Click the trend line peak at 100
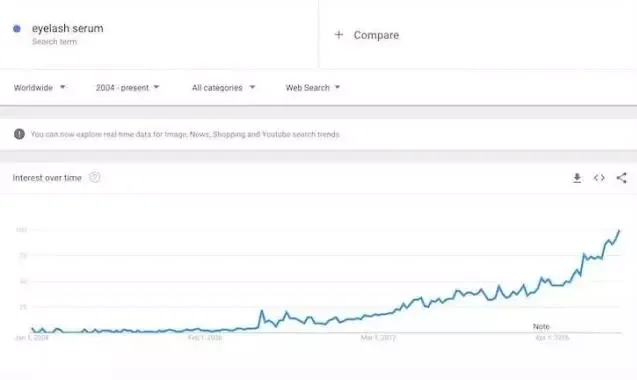Image resolution: width=637 pixels, height=380 pixels. pos(619,231)
